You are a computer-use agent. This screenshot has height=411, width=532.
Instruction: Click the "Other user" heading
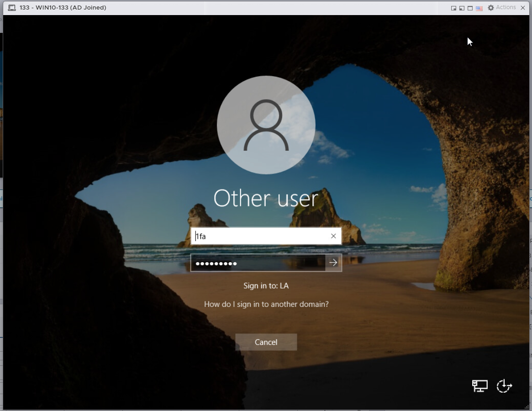[x=266, y=198]
